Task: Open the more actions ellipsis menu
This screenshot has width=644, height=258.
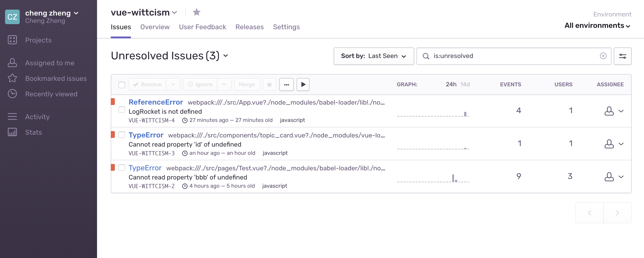Action: pyautogui.click(x=286, y=84)
